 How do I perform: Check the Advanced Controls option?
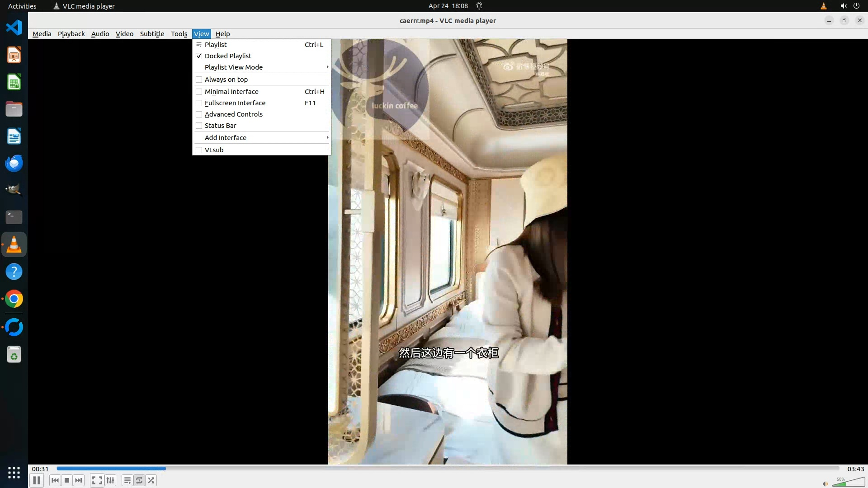233,114
